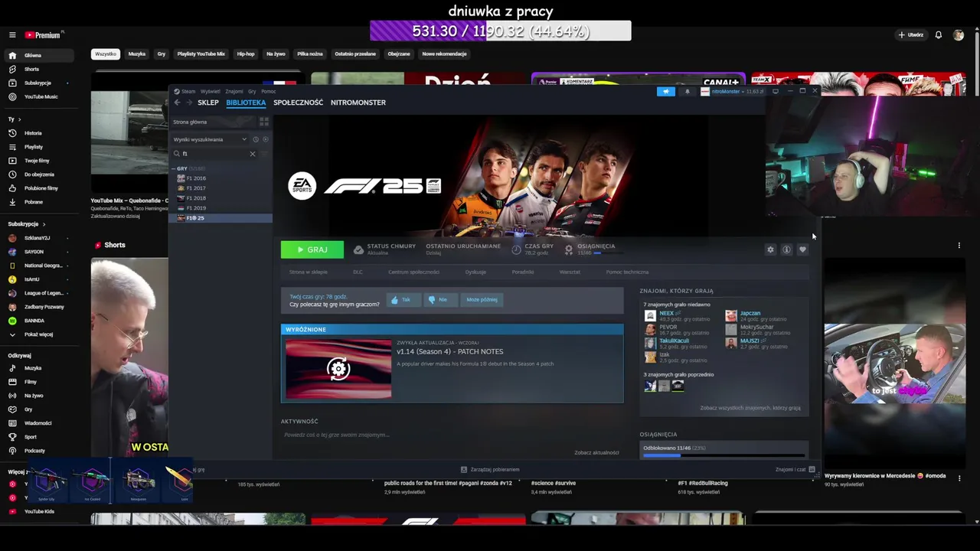Open Steam notifications bell

tap(687, 91)
